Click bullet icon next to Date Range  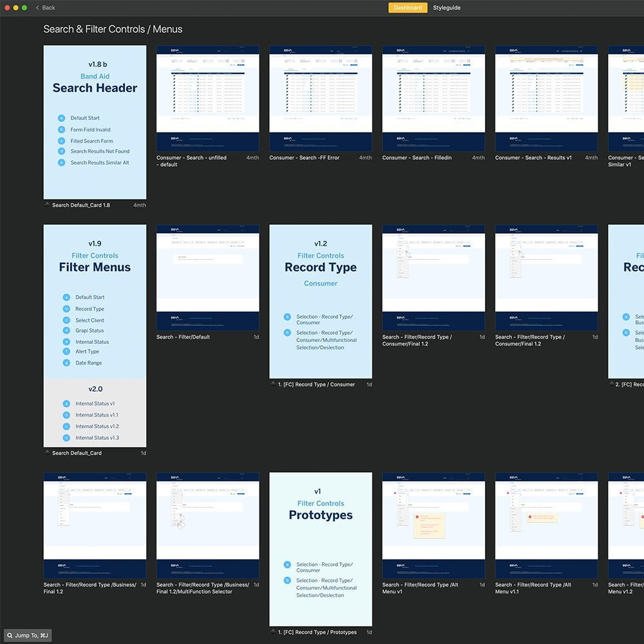[x=66, y=363]
